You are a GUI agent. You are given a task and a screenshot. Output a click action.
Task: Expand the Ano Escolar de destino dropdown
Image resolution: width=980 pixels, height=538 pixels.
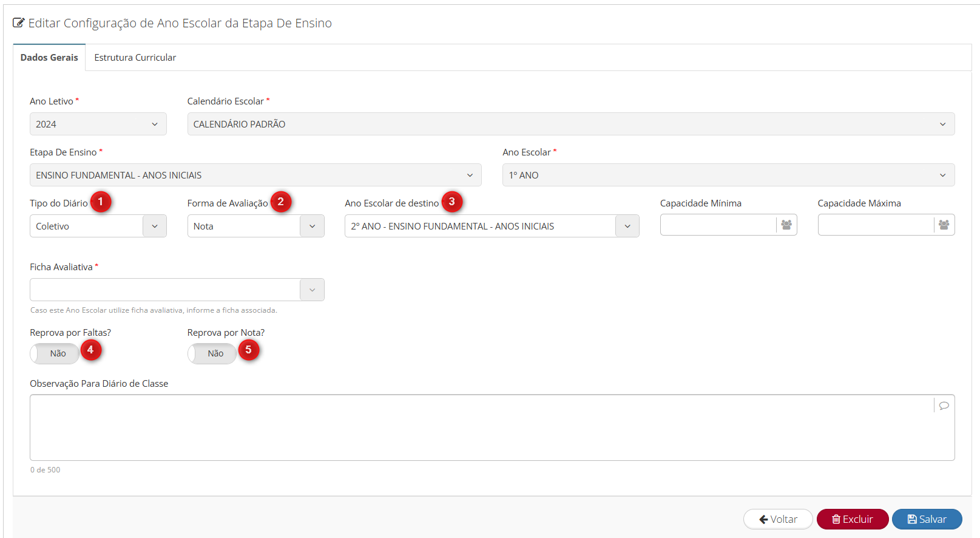tap(492, 226)
